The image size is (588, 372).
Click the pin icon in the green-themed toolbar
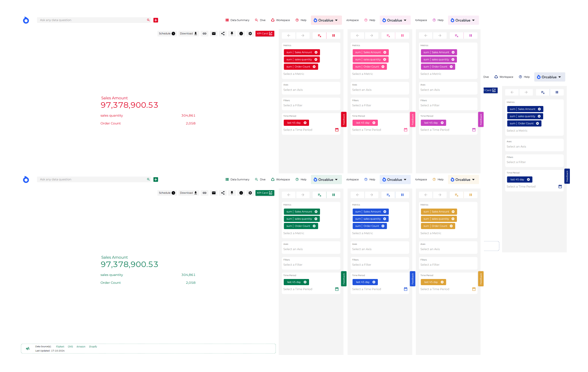click(x=232, y=193)
